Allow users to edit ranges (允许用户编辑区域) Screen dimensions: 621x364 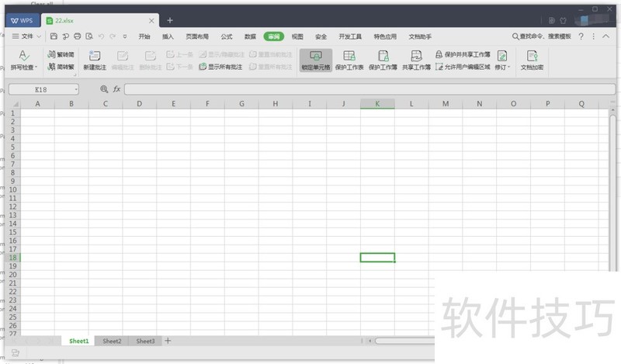[463, 67]
